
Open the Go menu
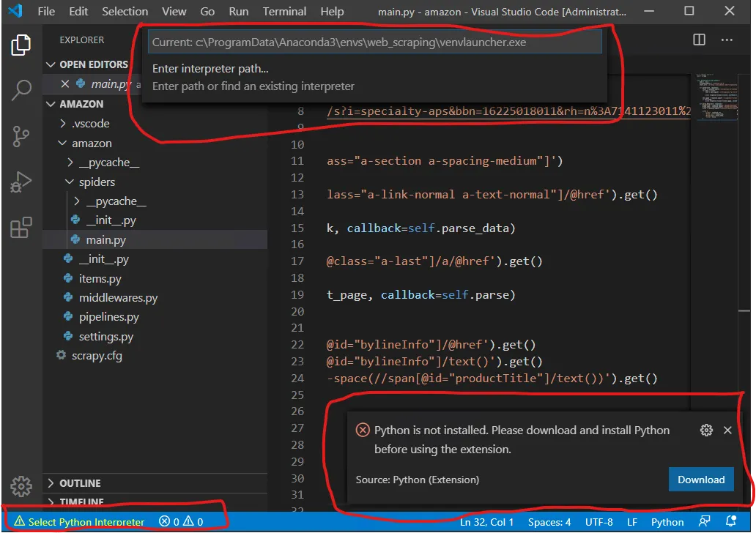[x=207, y=11]
